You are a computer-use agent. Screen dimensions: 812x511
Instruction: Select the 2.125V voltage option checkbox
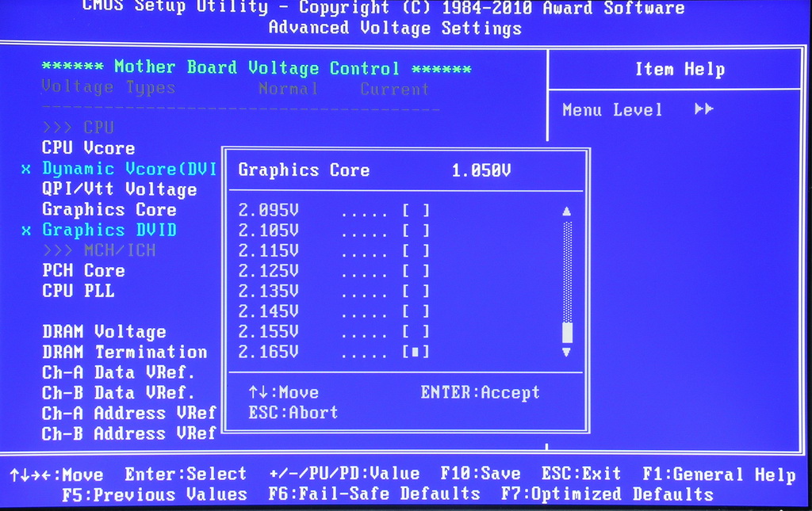pyautogui.click(x=416, y=271)
